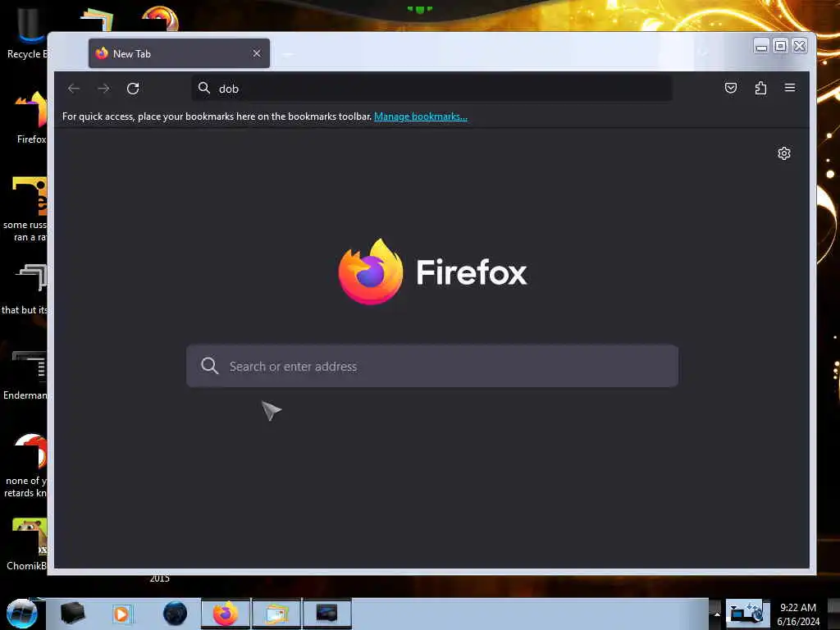Screen dimensions: 840x630
Task: Open the clock showing 9:22 AM
Action: 798,614
